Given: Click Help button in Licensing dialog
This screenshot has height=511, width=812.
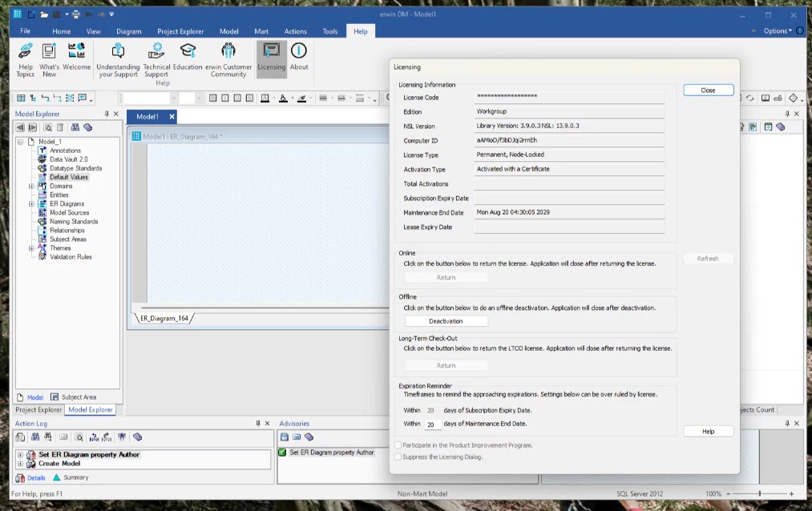Looking at the screenshot, I should click(708, 432).
